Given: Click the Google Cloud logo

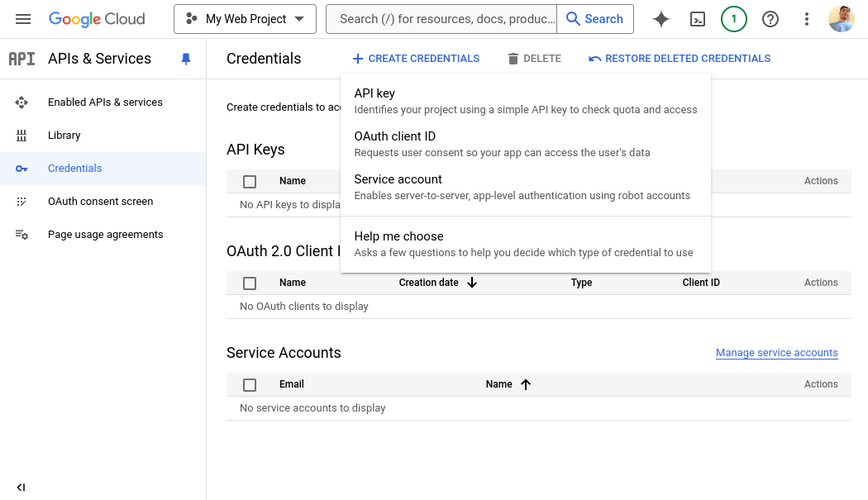Looking at the screenshot, I should 97,19.
